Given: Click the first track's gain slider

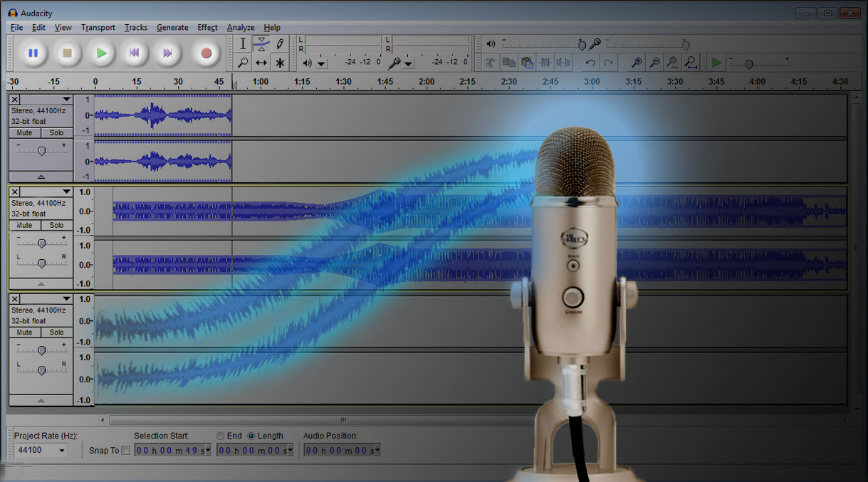Looking at the screenshot, I should (41, 150).
